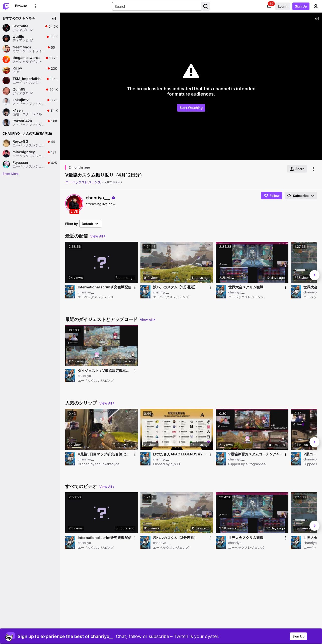Play the 0:44 APAC Legends clip thumbnail
Viewport: 322px width, 644px height.
[177, 429]
